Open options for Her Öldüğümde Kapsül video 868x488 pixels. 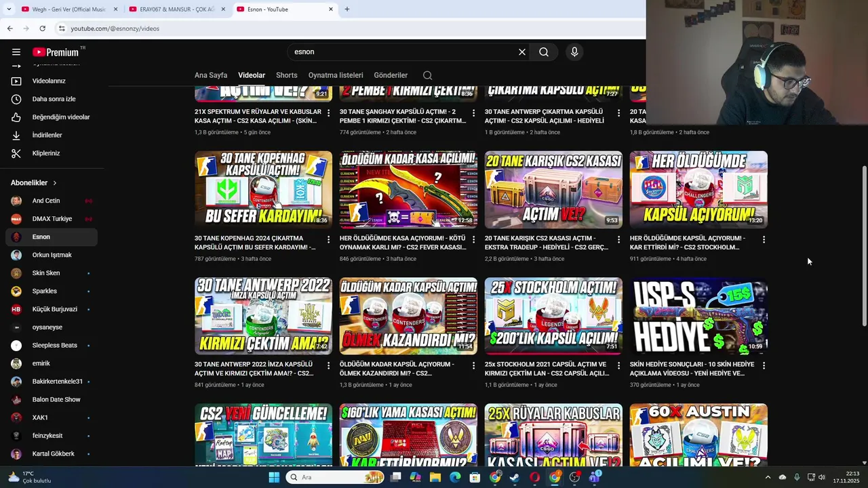tap(764, 239)
